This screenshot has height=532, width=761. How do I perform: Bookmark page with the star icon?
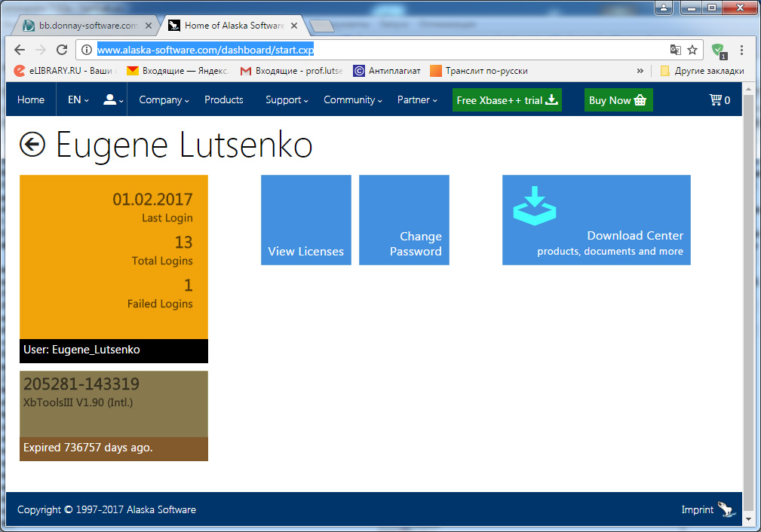[692, 50]
